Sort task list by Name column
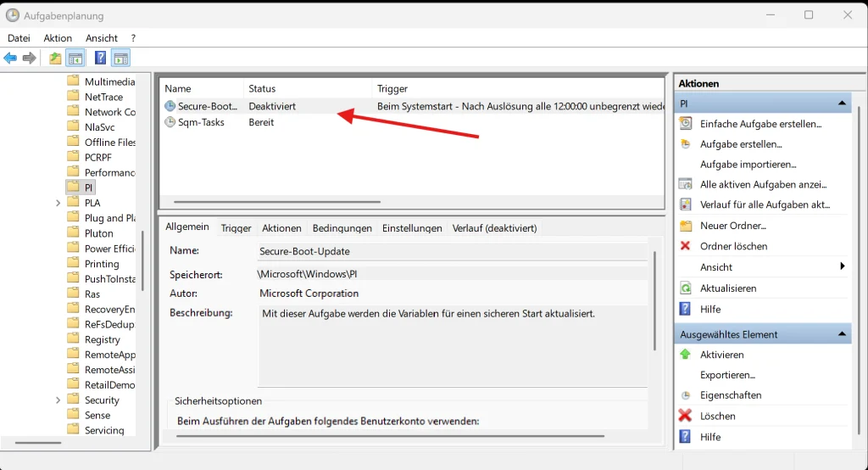The height and width of the screenshot is (470, 868). tap(202, 88)
